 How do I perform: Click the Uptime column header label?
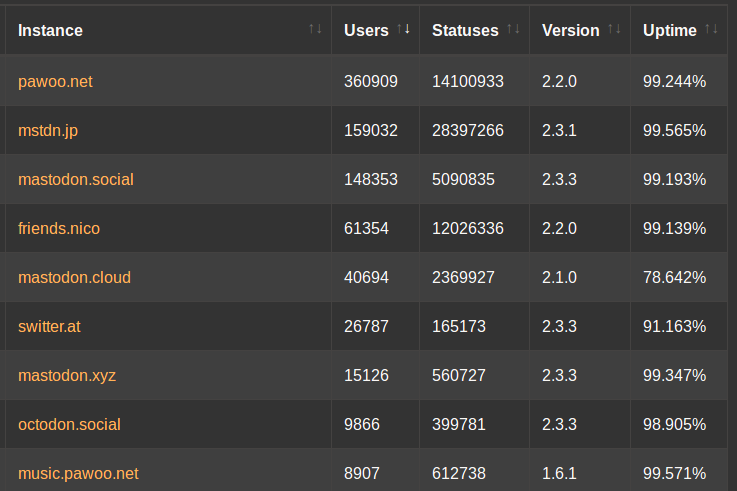tap(670, 31)
